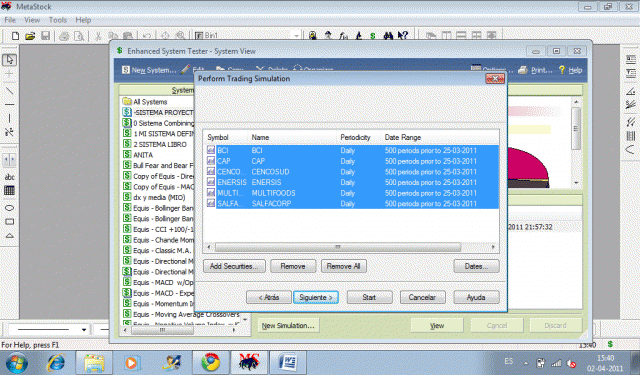The height and width of the screenshot is (375, 640).
Task: Click the Symbol column header
Action: [226, 138]
